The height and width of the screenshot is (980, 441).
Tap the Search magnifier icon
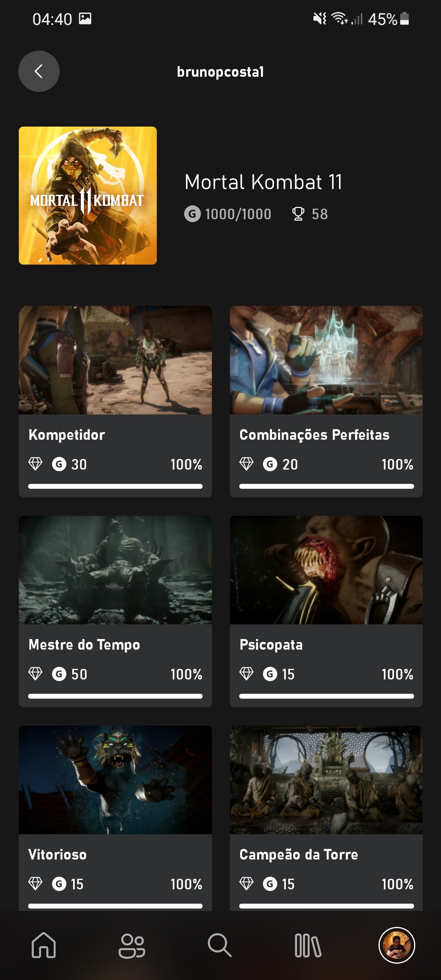pos(219,945)
